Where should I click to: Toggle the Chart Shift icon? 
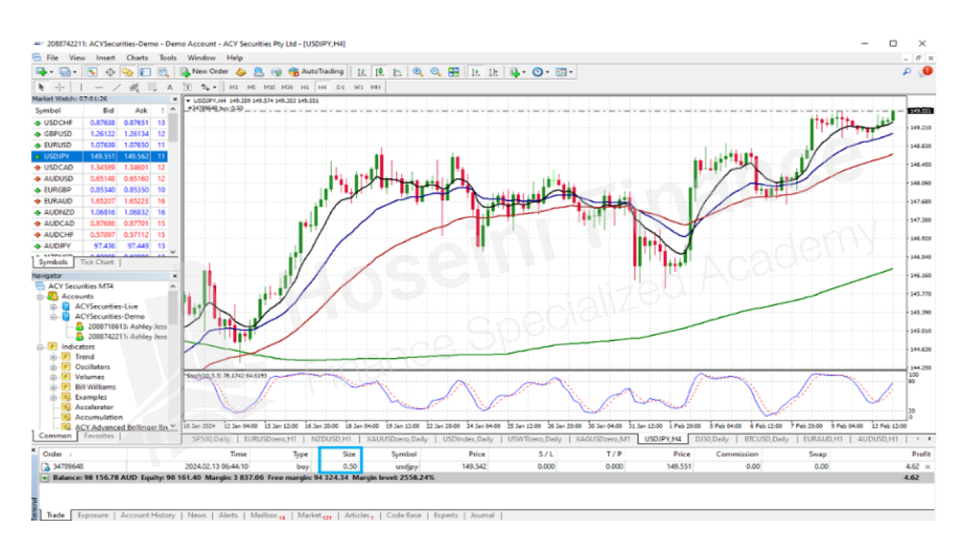coord(493,71)
